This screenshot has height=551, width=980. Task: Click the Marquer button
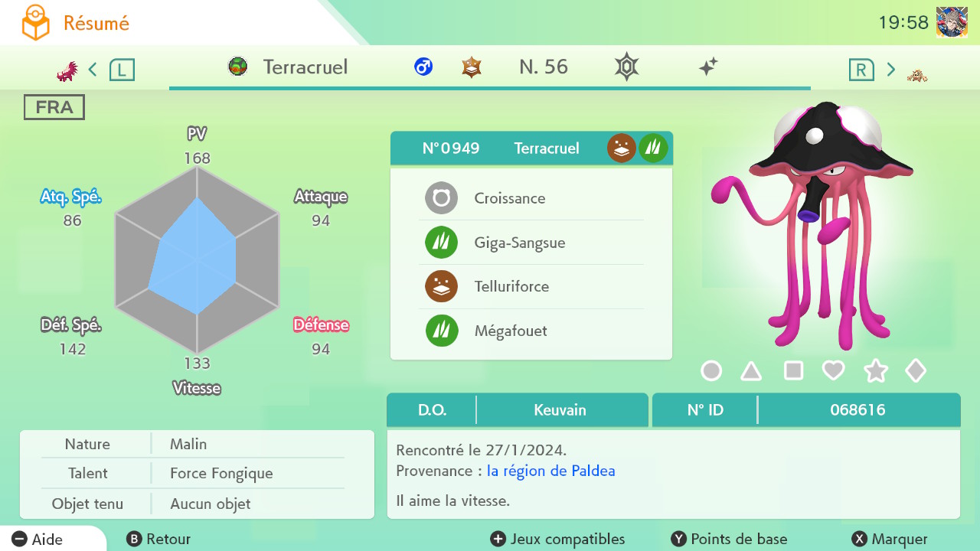coord(890,540)
